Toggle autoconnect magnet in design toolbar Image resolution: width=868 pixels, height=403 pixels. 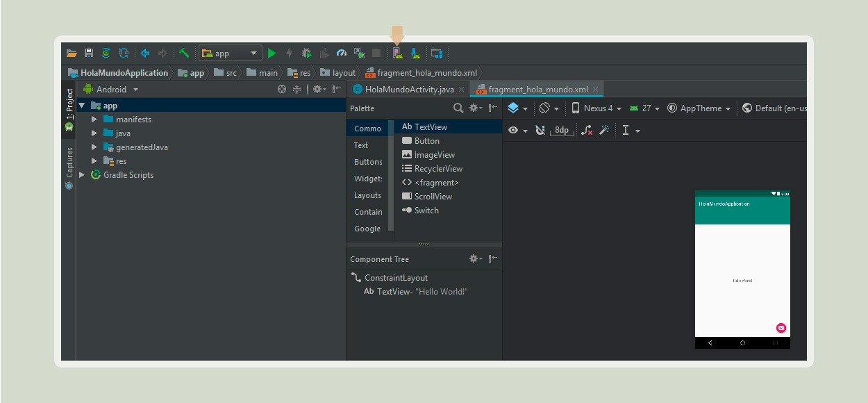540,130
